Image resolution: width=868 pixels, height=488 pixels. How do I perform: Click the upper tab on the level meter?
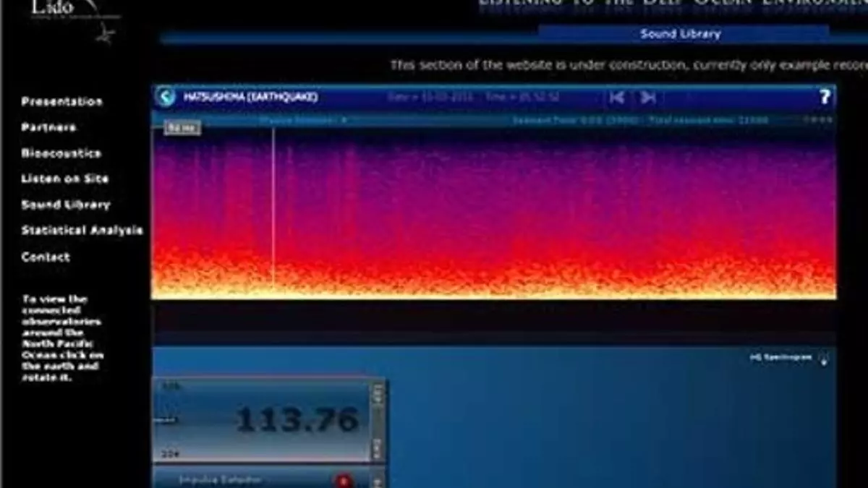pyautogui.click(x=378, y=394)
